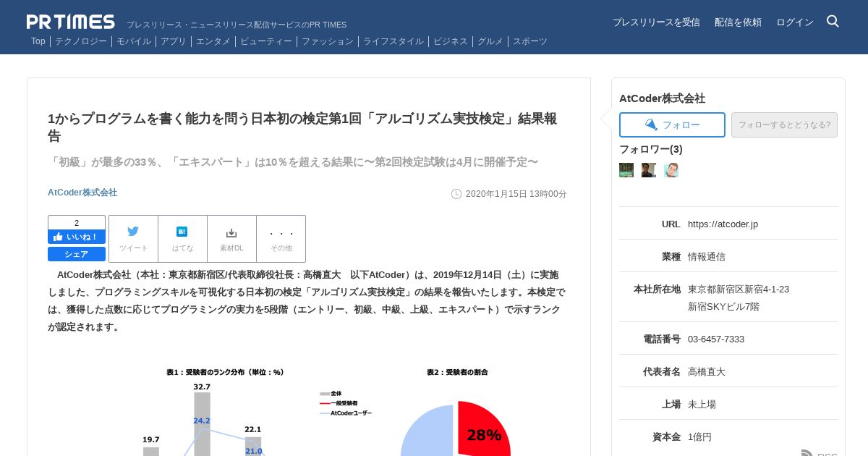The image size is (868, 456).
Task: Click the first follower avatar
Action: point(626,170)
